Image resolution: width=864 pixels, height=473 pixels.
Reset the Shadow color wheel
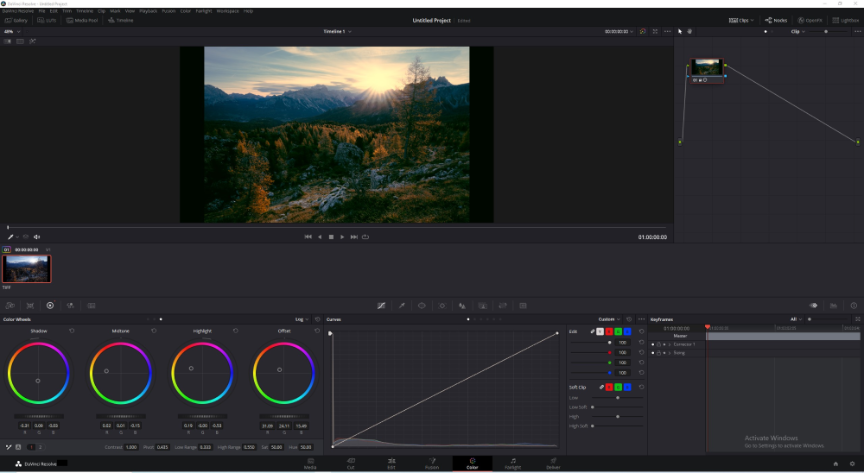[72, 331]
